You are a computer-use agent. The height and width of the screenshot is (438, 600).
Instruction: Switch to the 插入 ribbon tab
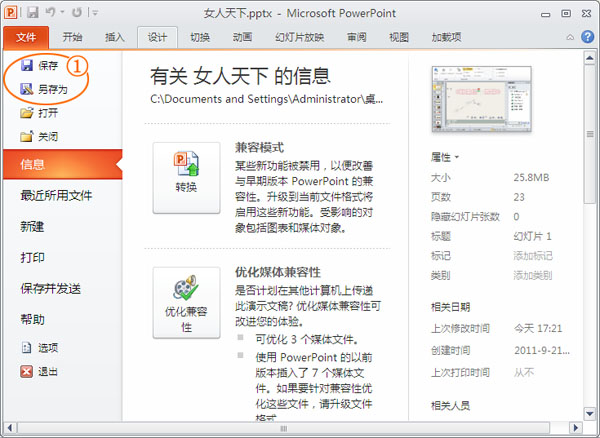(114, 37)
